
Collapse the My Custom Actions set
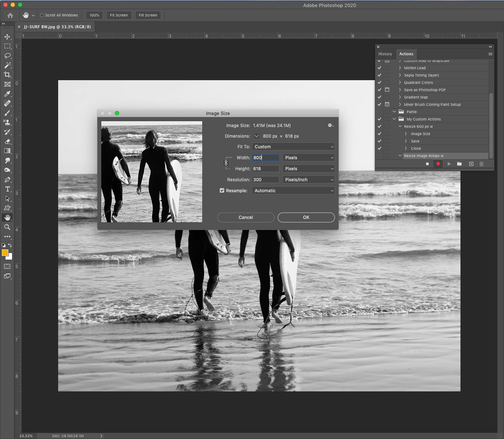pyautogui.click(x=394, y=119)
